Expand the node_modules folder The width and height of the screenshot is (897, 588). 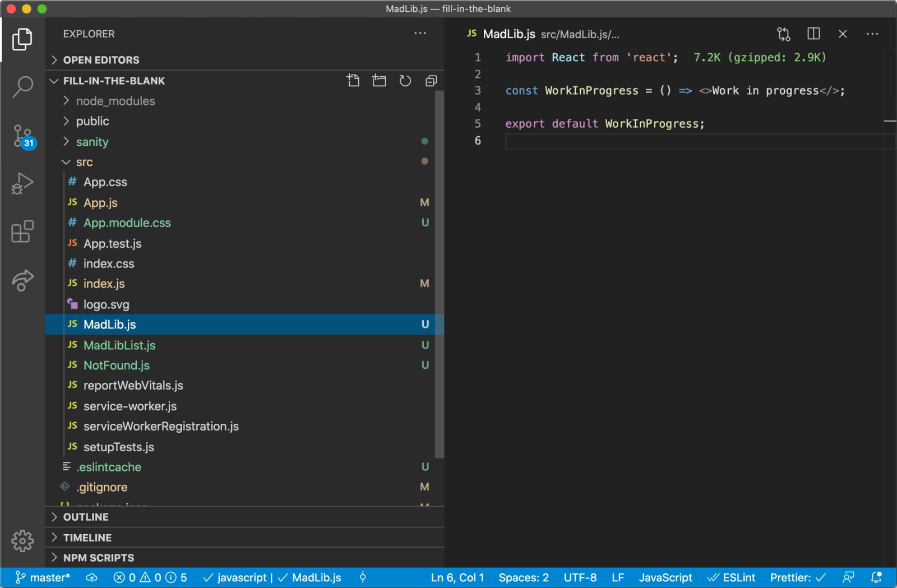point(115,101)
